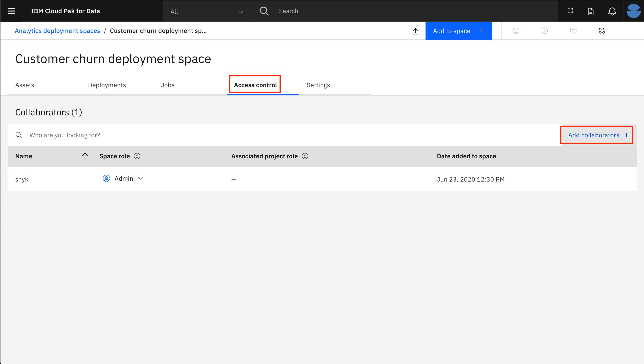Switch to the Settings tab
644x364 pixels.
pyautogui.click(x=318, y=85)
